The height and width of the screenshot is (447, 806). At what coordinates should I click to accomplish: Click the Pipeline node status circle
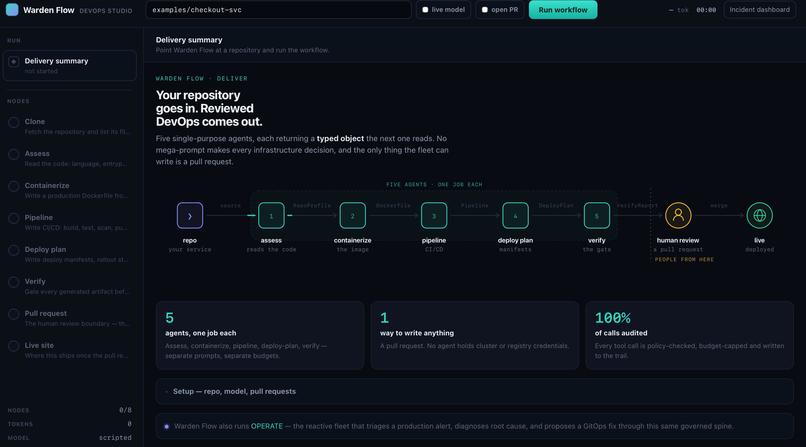[14, 218]
